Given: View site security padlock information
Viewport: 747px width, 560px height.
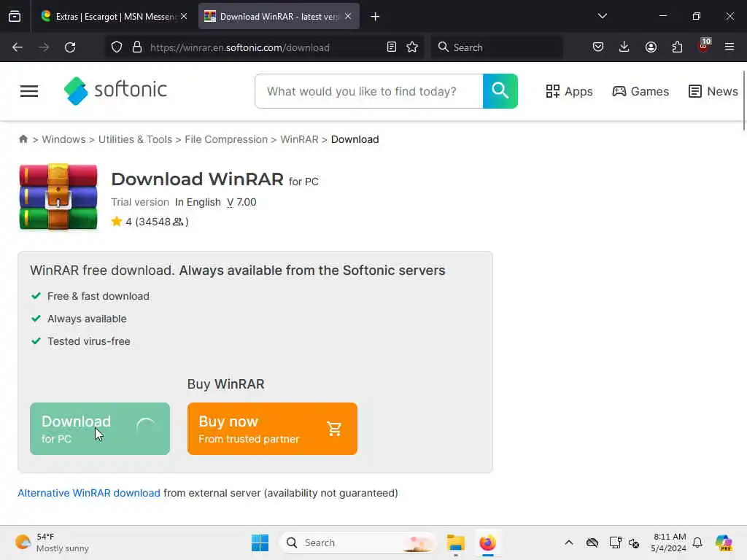Looking at the screenshot, I should [x=137, y=47].
